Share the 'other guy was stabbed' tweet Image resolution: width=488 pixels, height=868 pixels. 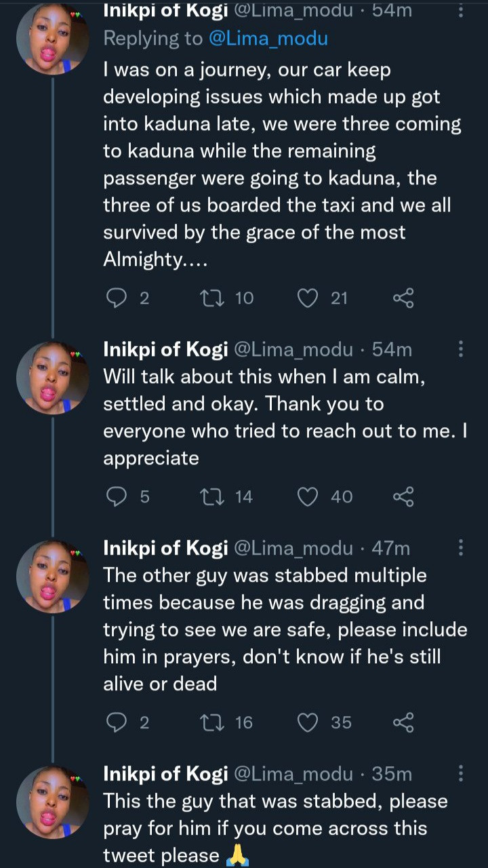[x=403, y=722]
